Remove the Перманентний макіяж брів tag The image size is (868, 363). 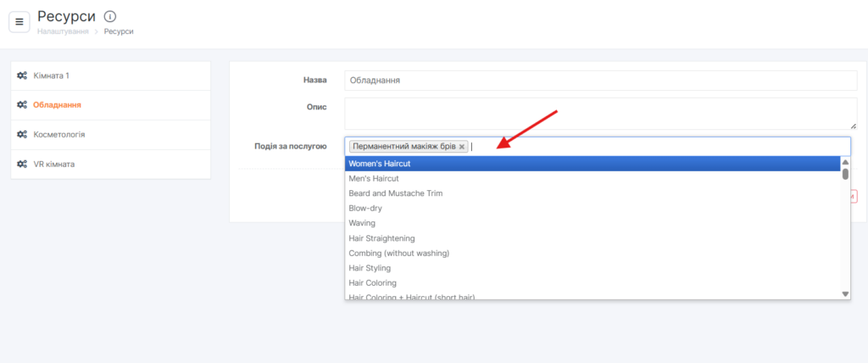coord(462,147)
